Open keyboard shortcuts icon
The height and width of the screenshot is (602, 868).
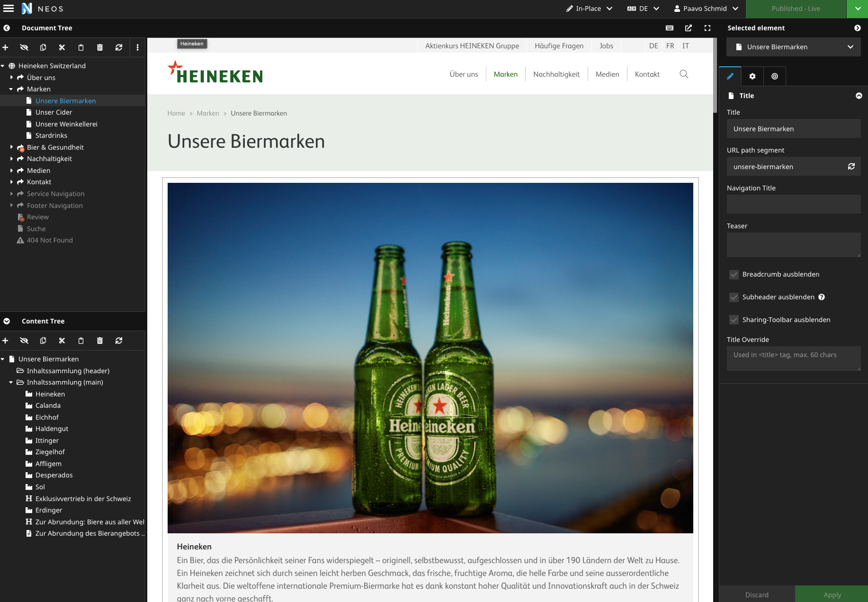(670, 28)
